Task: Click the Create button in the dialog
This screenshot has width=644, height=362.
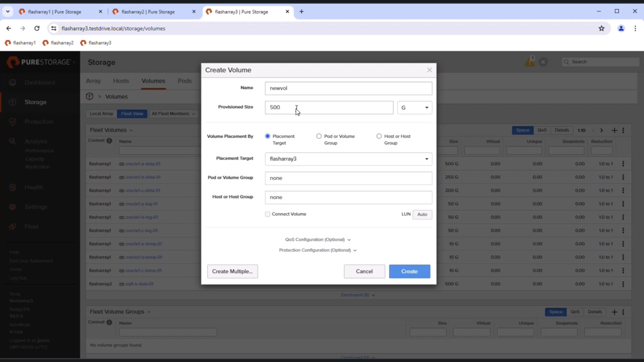Action: point(409,271)
